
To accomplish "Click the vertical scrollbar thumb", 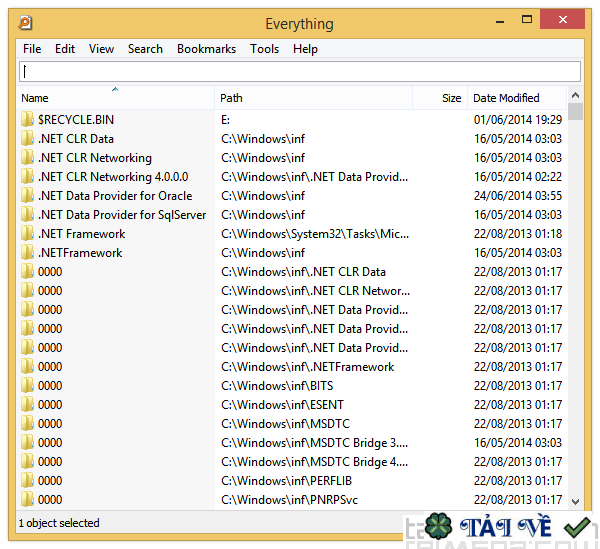I will (x=575, y=112).
